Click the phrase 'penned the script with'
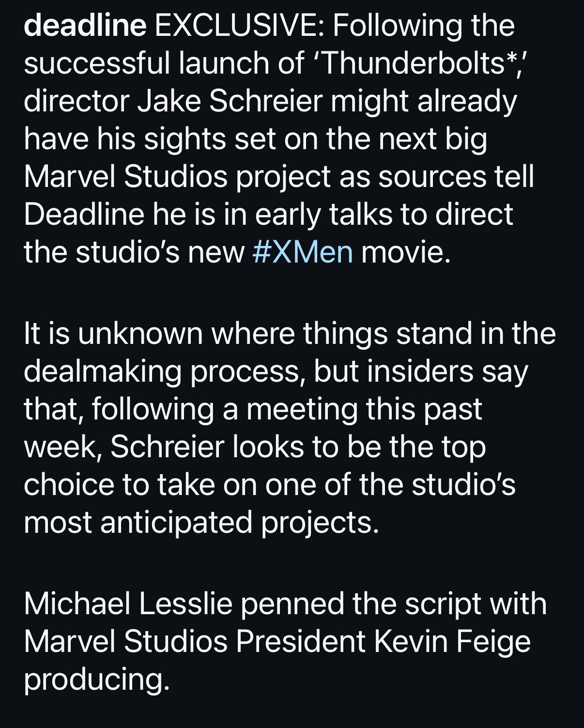This screenshot has width=584, height=728. 393,604
